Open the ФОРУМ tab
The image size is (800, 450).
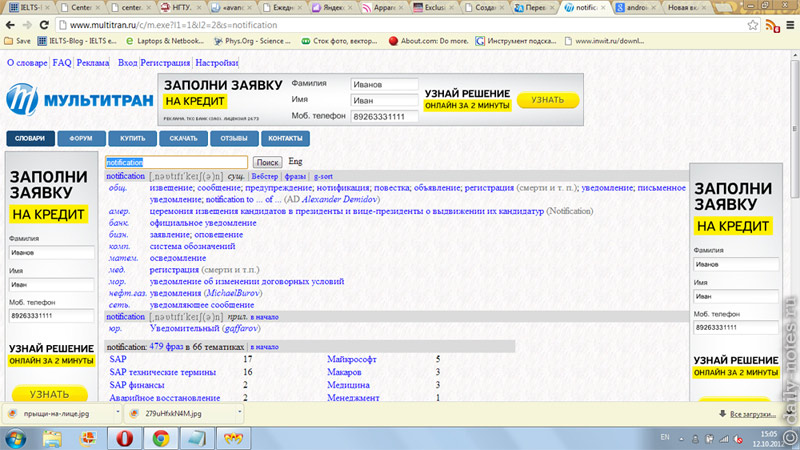point(81,138)
